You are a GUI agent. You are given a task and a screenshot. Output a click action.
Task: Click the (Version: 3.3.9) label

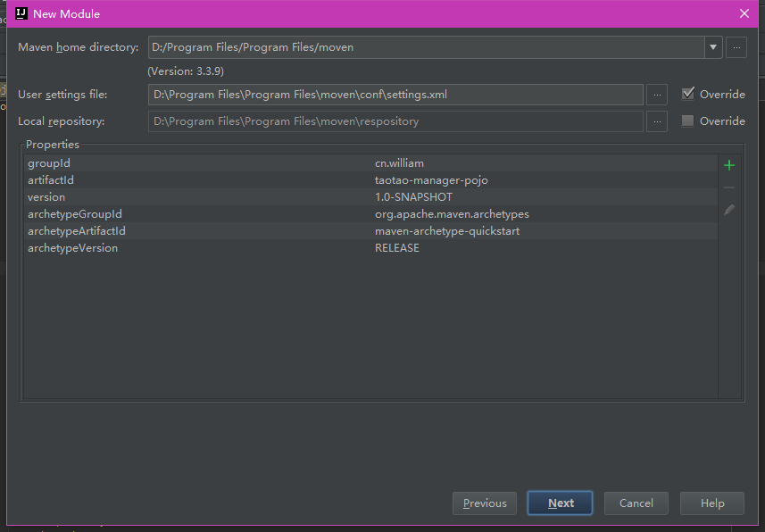point(186,71)
